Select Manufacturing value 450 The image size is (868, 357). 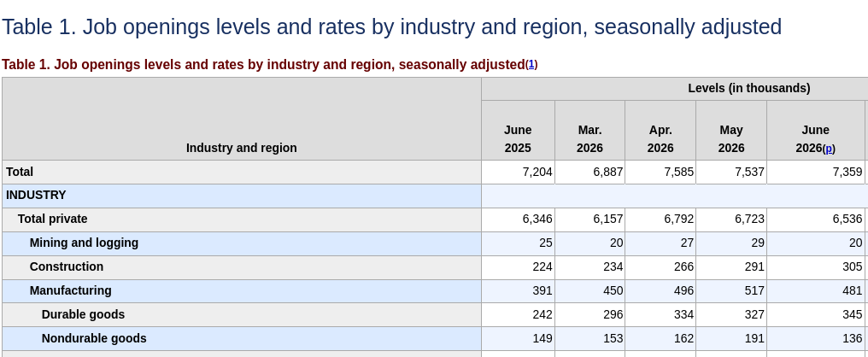[x=613, y=290]
